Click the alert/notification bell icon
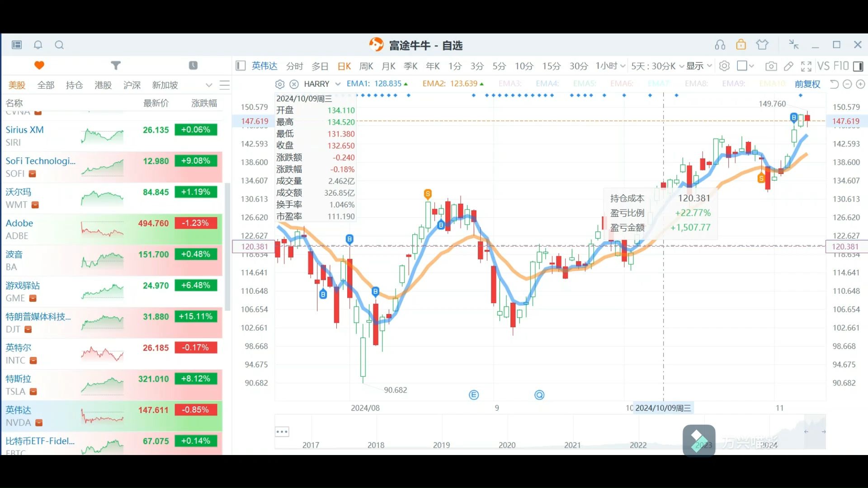868x488 pixels. 38,45
